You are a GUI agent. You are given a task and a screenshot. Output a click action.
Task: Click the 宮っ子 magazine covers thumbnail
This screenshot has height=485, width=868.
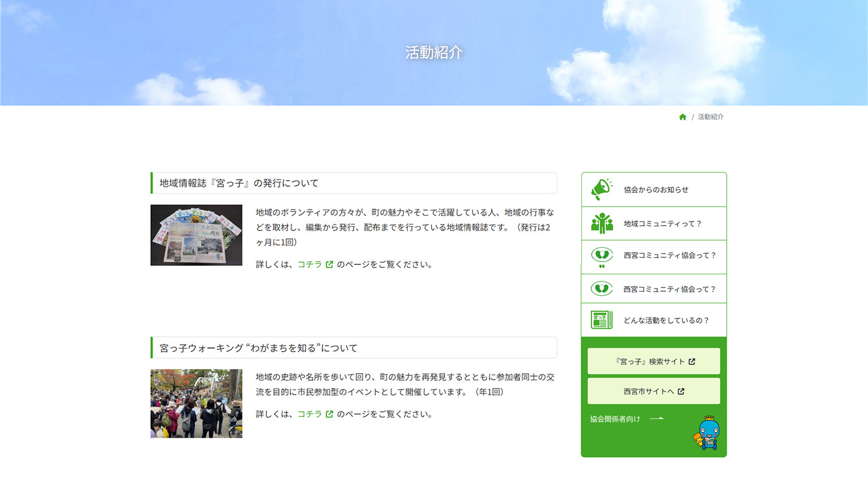(x=196, y=235)
